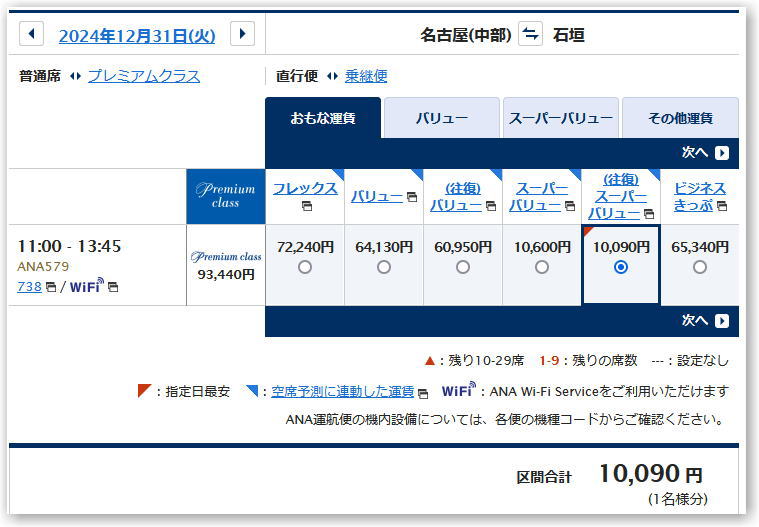The height and width of the screenshot is (527, 759).
Task: Open aircraft type 738 link
Action: point(30,287)
